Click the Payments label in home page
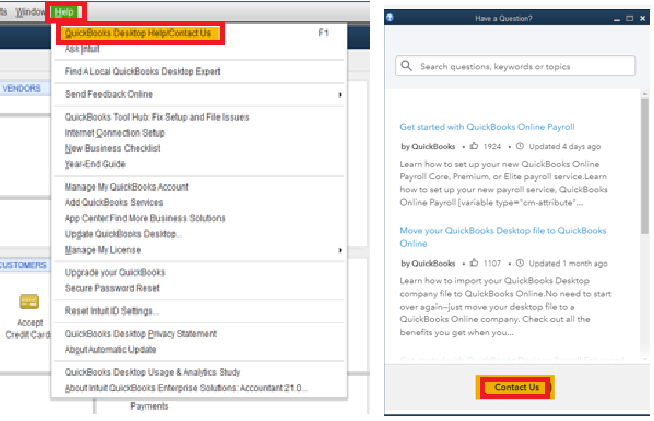 (149, 406)
